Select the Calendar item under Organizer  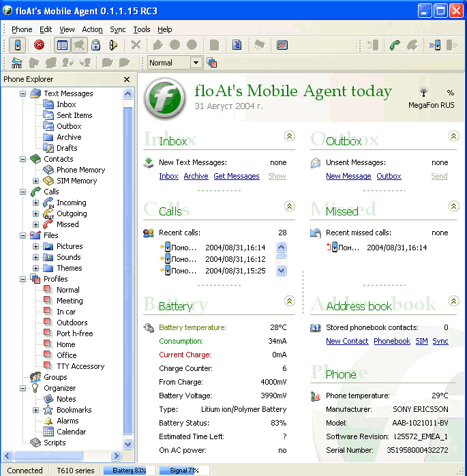coord(71,432)
